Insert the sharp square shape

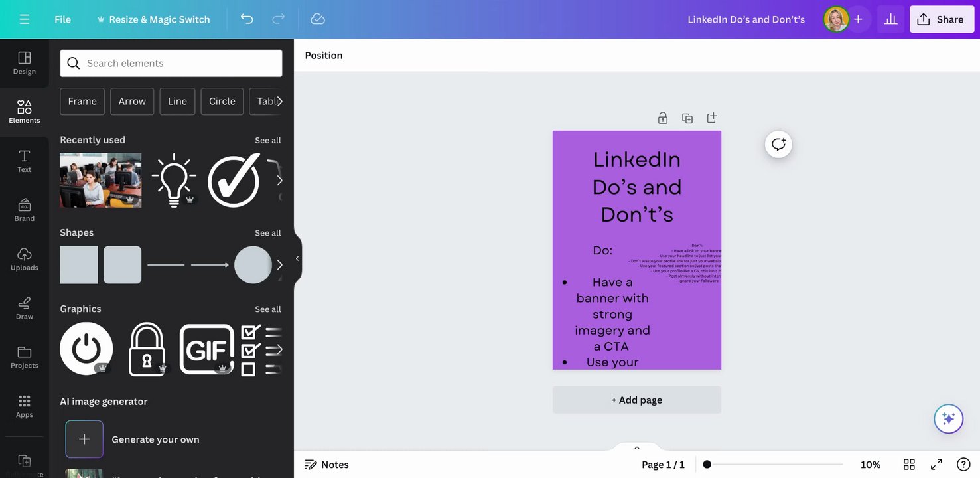click(x=79, y=265)
